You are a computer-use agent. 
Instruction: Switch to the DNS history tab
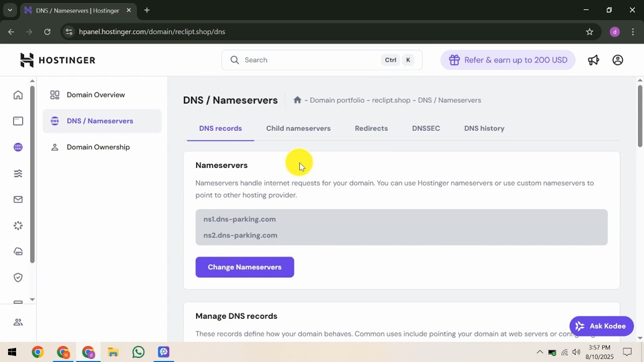coord(485,129)
